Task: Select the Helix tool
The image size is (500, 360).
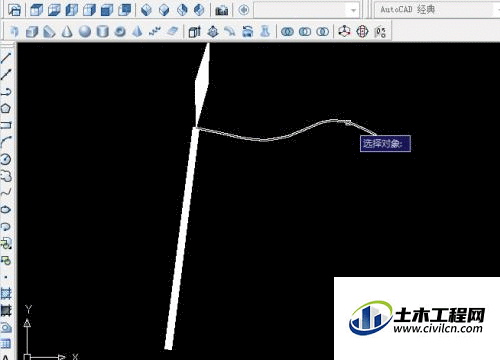Action: coord(155,32)
